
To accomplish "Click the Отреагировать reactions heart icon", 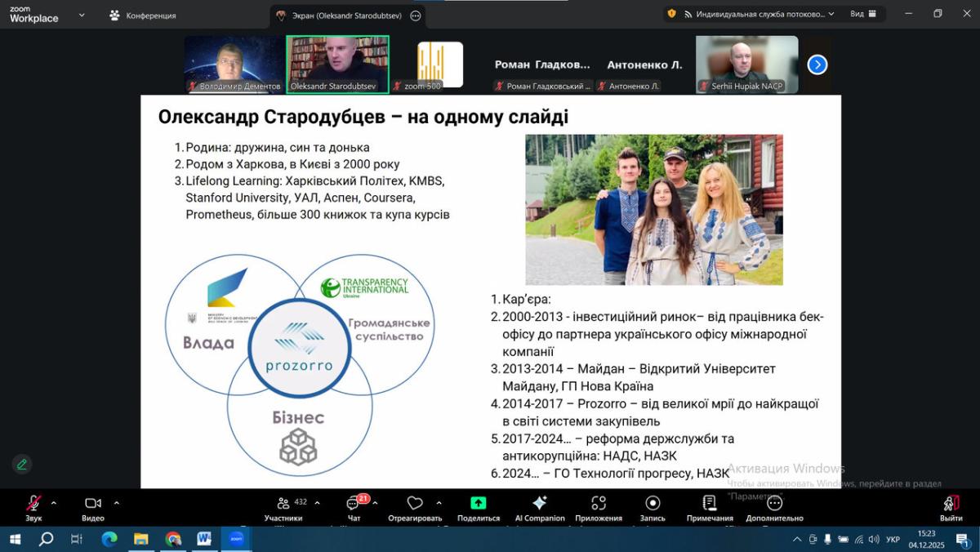I will click(x=415, y=504).
